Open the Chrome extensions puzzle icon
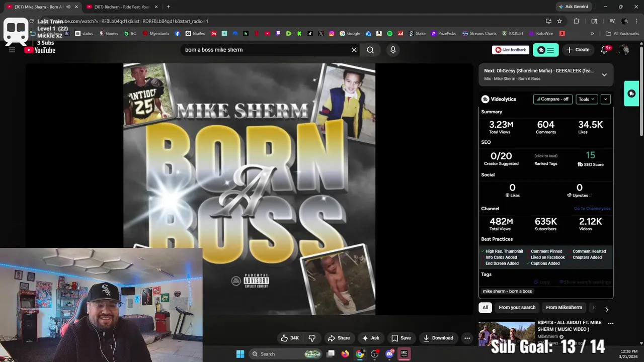Viewport: 644px width, 362px height. (577, 21)
